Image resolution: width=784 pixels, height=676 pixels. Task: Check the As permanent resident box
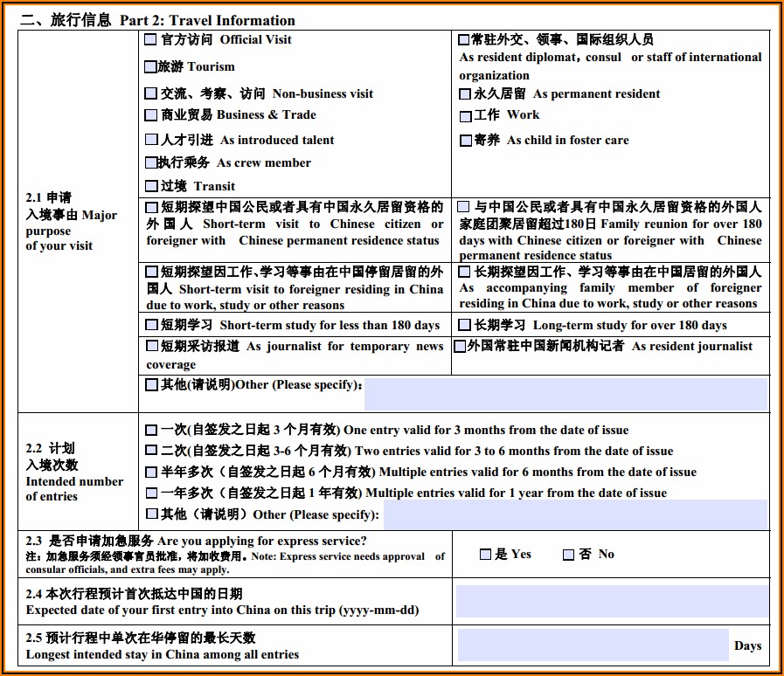[x=465, y=94]
